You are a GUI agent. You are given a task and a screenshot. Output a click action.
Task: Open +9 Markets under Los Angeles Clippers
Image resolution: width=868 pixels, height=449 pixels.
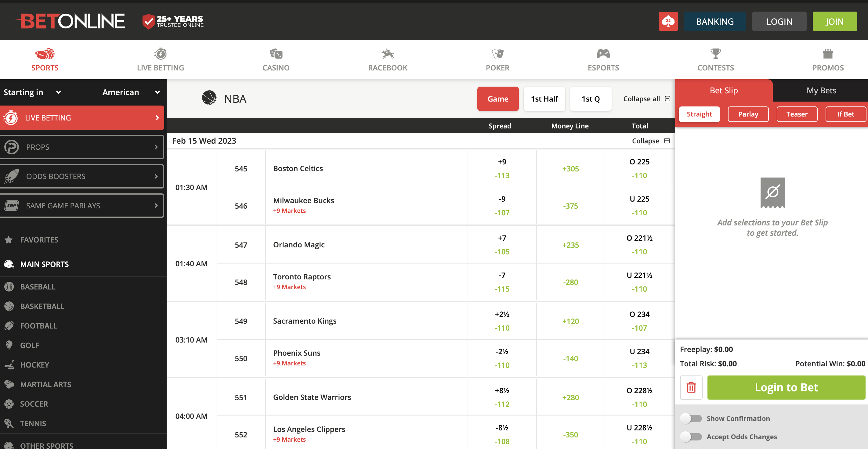tap(289, 440)
